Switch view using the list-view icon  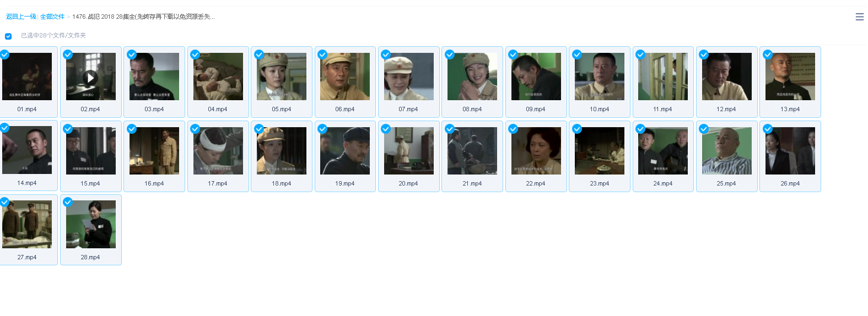point(859,17)
